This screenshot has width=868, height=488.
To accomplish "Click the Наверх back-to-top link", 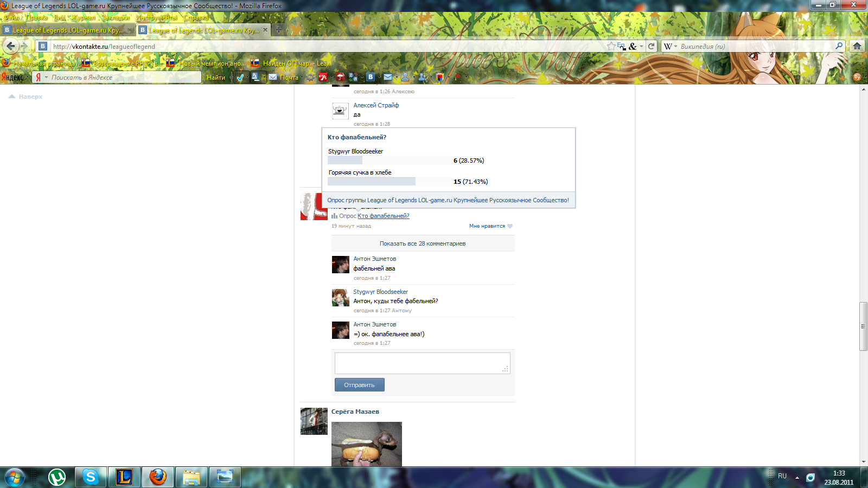I will point(25,97).
